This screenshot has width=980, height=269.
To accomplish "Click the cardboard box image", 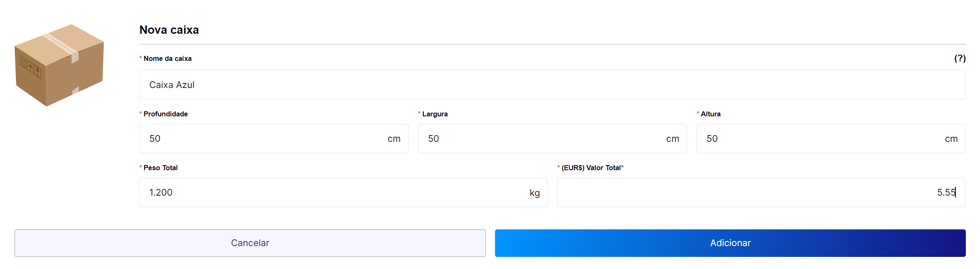I will (59, 65).
